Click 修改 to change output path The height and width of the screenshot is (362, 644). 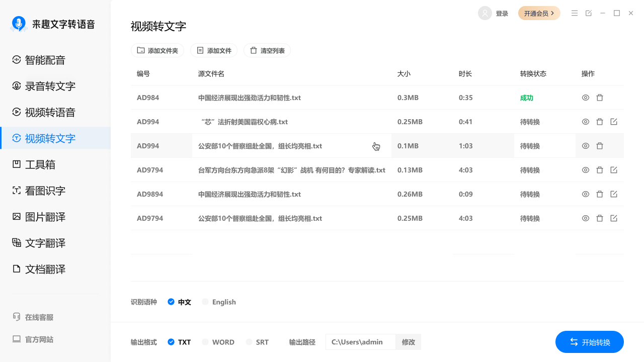409,342
